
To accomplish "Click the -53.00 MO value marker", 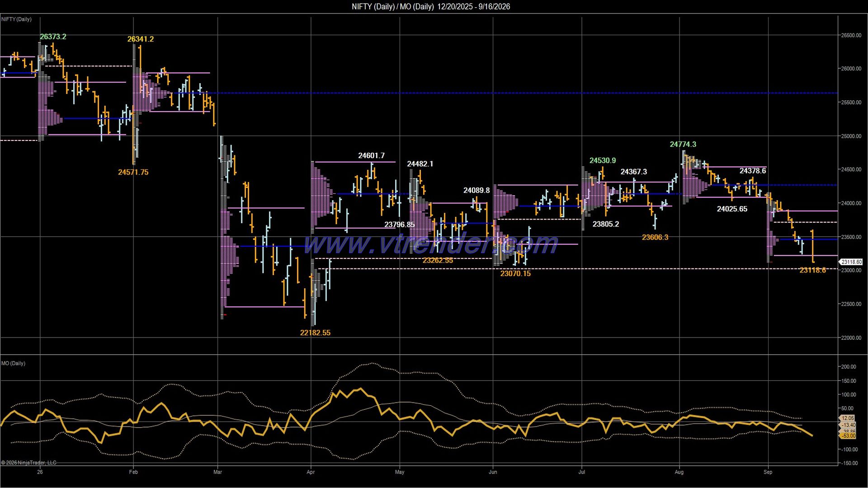I will pyautogui.click(x=848, y=436).
